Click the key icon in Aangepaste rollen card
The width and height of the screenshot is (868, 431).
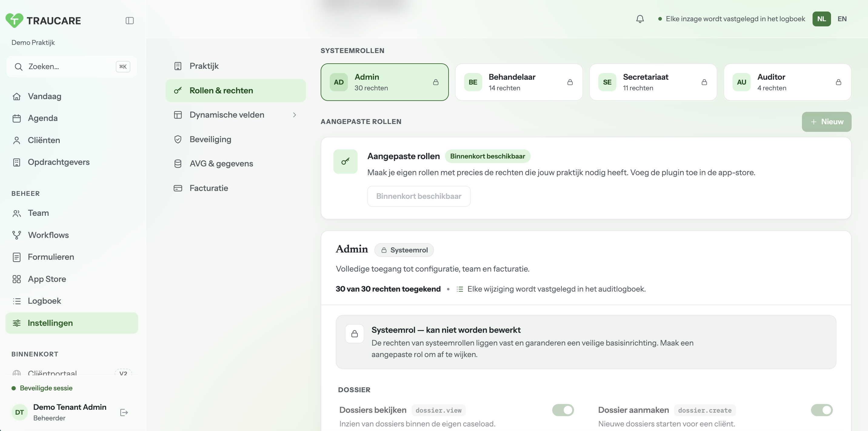pos(346,162)
